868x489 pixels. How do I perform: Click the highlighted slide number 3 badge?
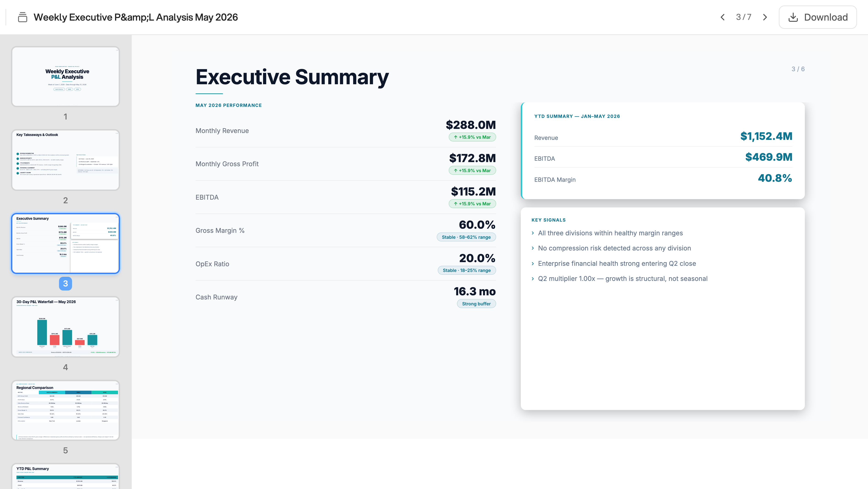pyautogui.click(x=65, y=284)
